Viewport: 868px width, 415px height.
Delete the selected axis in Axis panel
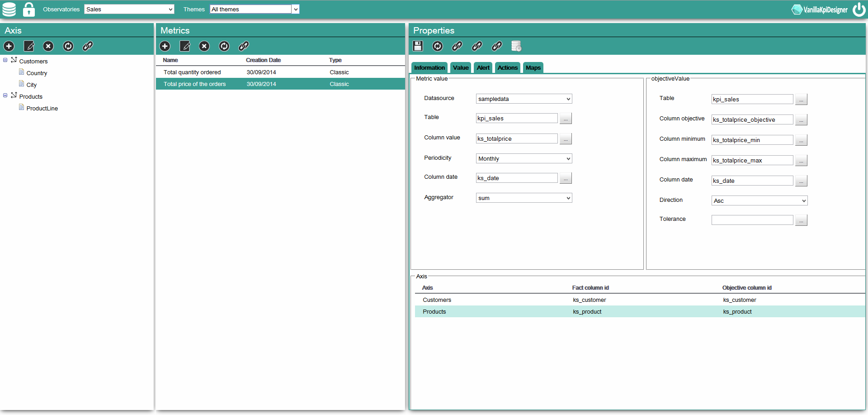click(48, 46)
